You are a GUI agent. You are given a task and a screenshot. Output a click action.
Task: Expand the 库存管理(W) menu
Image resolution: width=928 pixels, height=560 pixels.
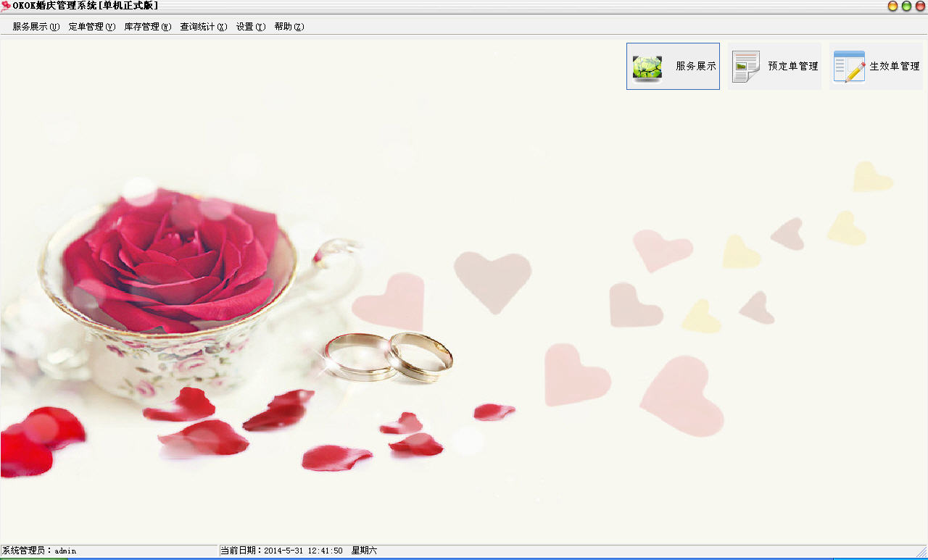148,27
